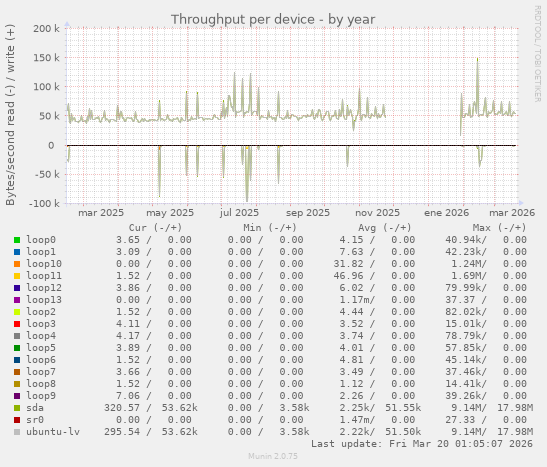547x467 pixels.
Task: Click the loop11 yellow legend swatch
Action: [17, 276]
